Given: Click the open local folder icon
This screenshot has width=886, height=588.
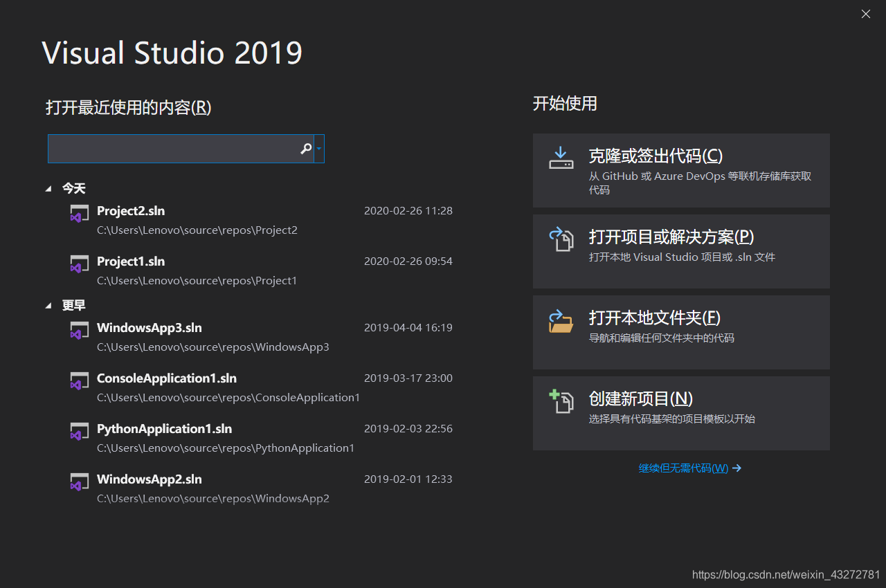Looking at the screenshot, I should pyautogui.click(x=561, y=320).
